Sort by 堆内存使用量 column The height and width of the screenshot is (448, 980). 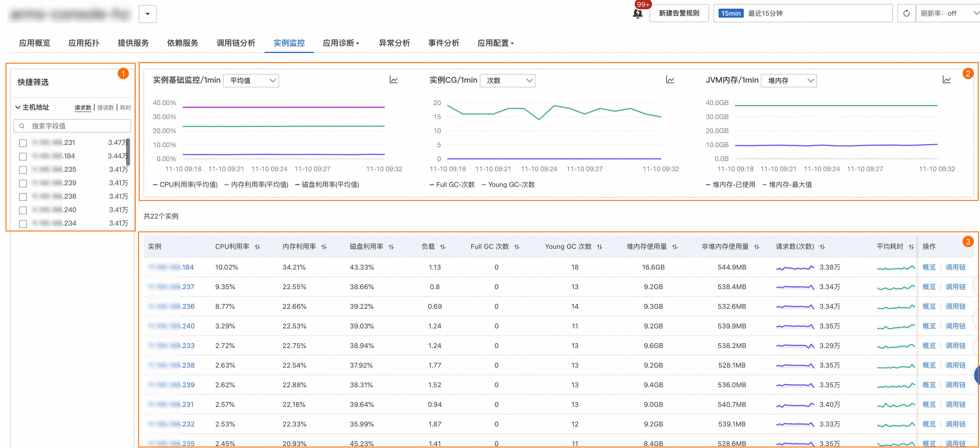675,247
